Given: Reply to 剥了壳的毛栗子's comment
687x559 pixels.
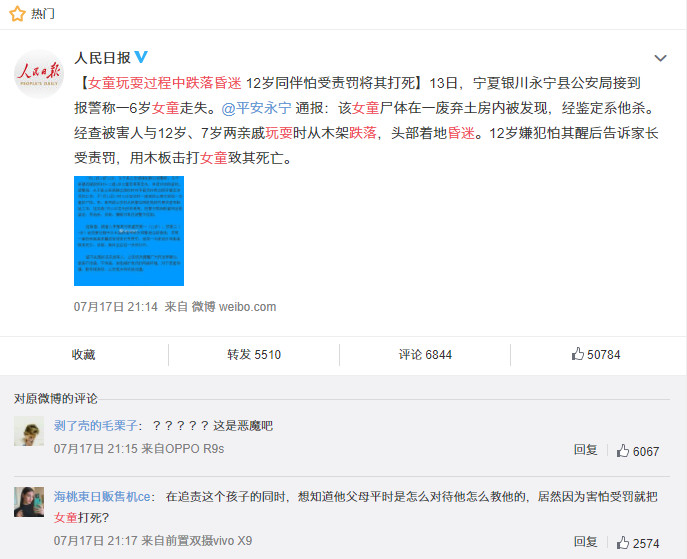Looking at the screenshot, I should (x=586, y=450).
